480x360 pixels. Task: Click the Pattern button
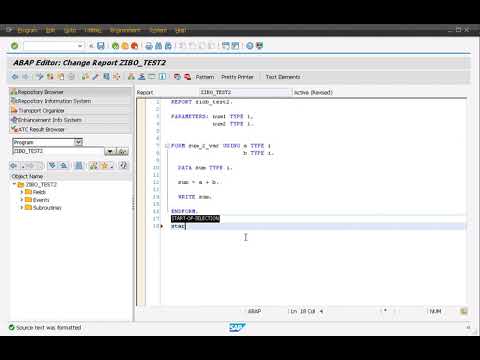(x=205, y=77)
